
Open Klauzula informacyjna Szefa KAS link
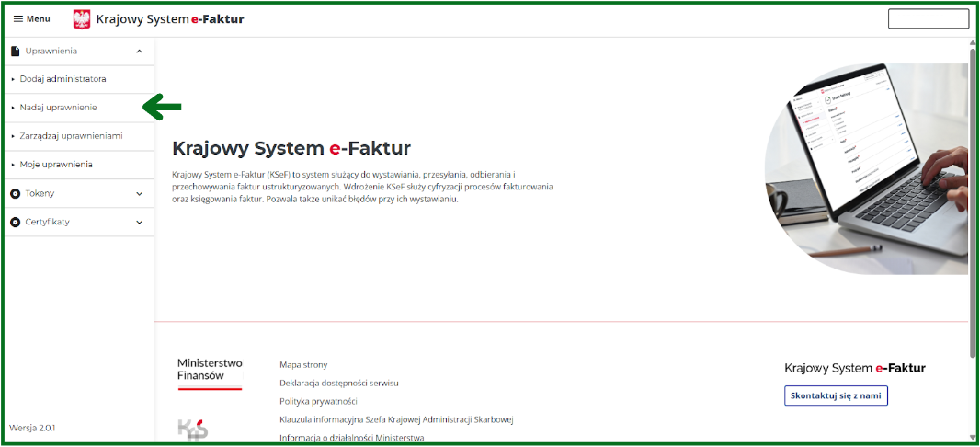(x=397, y=419)
